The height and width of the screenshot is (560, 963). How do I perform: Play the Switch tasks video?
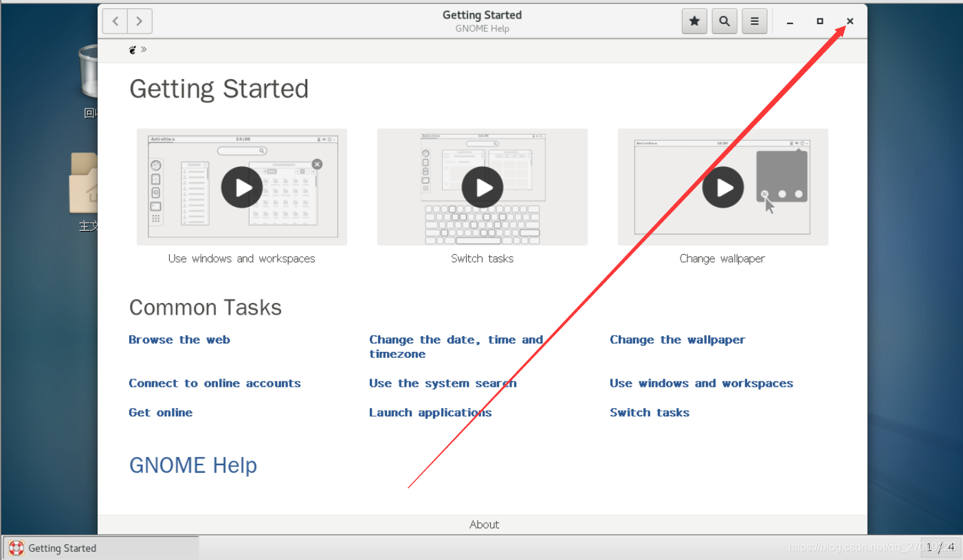[x=483, y=187]
